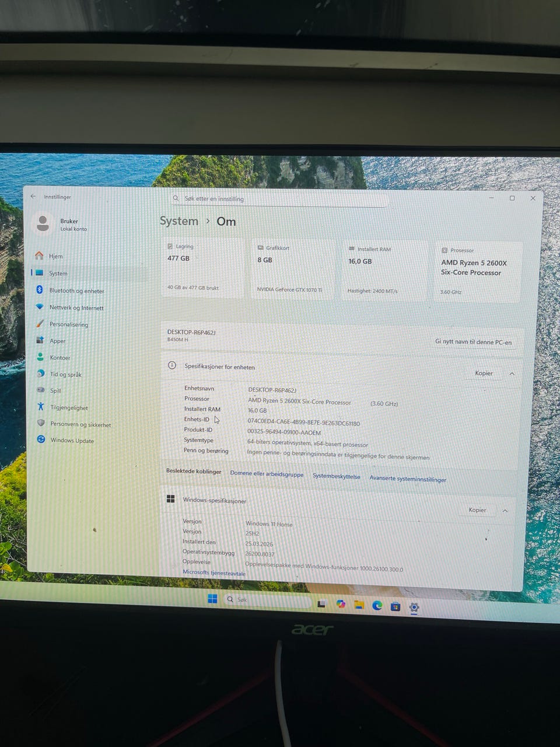Click Gi nytt navn til denne PC-en
This screenshot has width=560, height=747.
coord(473,342)
